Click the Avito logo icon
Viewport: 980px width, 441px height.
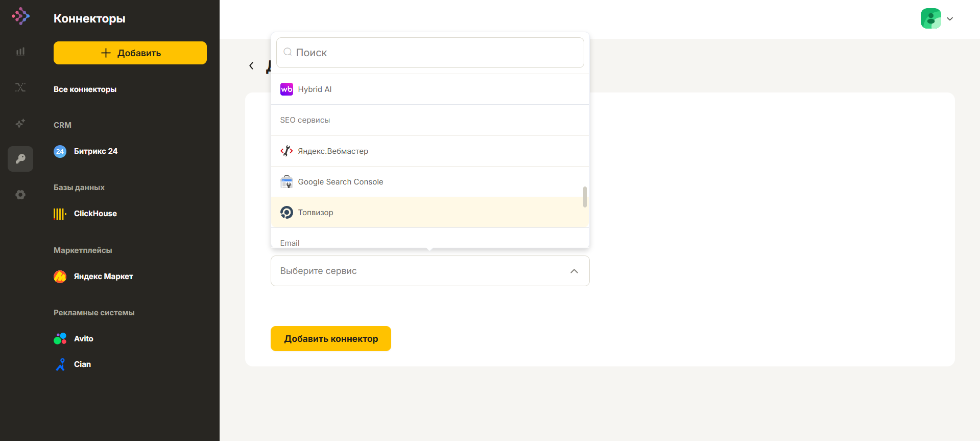pyautogui.click(x=60, y=339)
